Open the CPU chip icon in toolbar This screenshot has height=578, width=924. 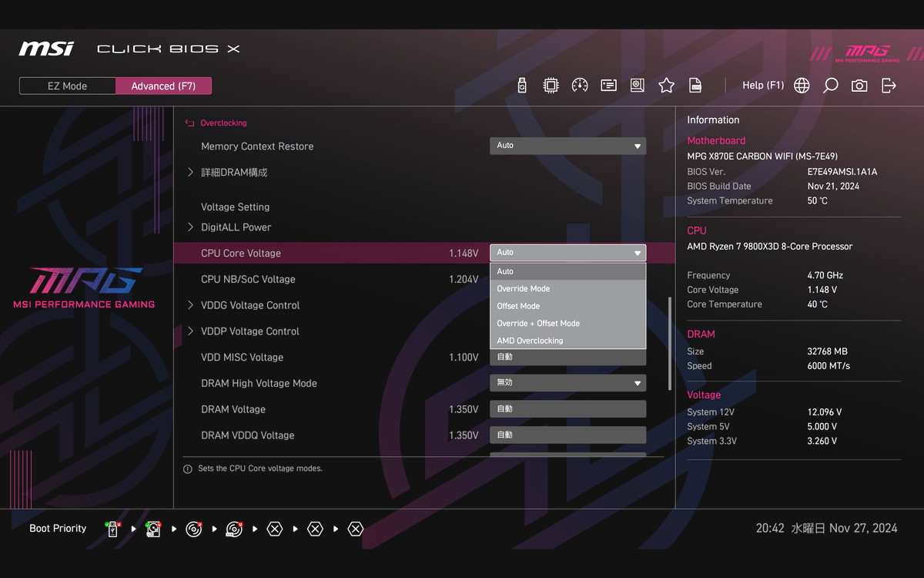pyautogui.click(x=551, y=86)
